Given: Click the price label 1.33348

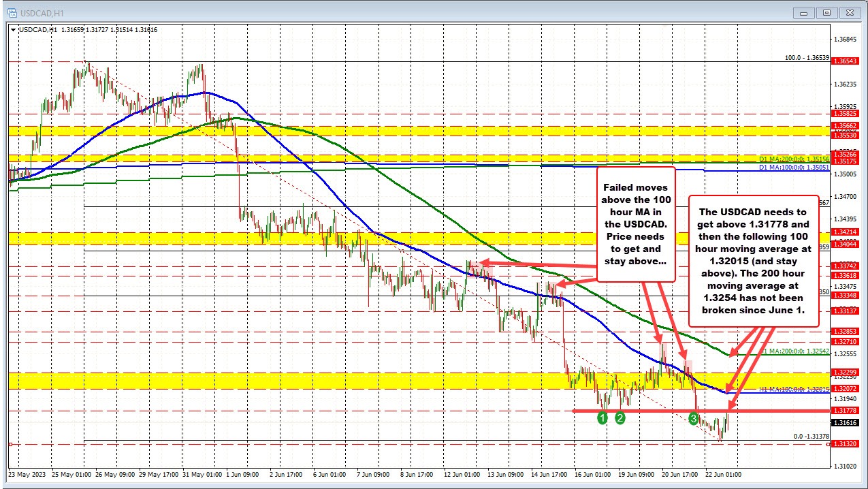Looking at the screenshot, I should [843, 295].
